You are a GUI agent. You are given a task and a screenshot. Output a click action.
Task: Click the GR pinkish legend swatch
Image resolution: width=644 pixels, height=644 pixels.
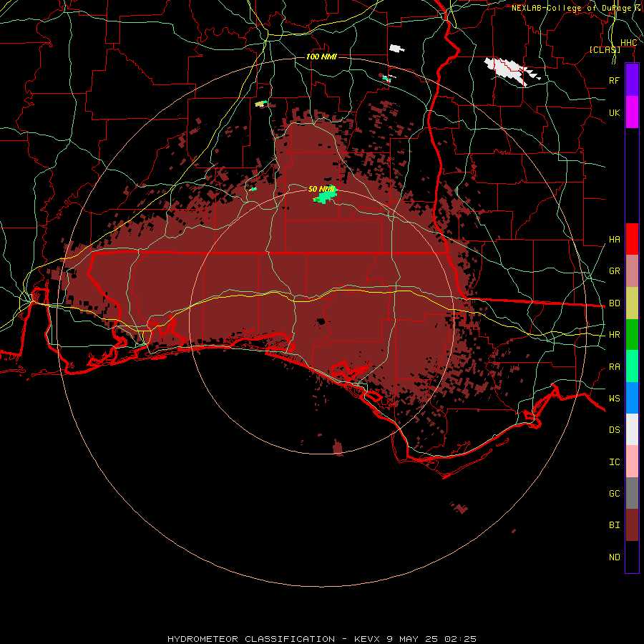click(632, 271)
